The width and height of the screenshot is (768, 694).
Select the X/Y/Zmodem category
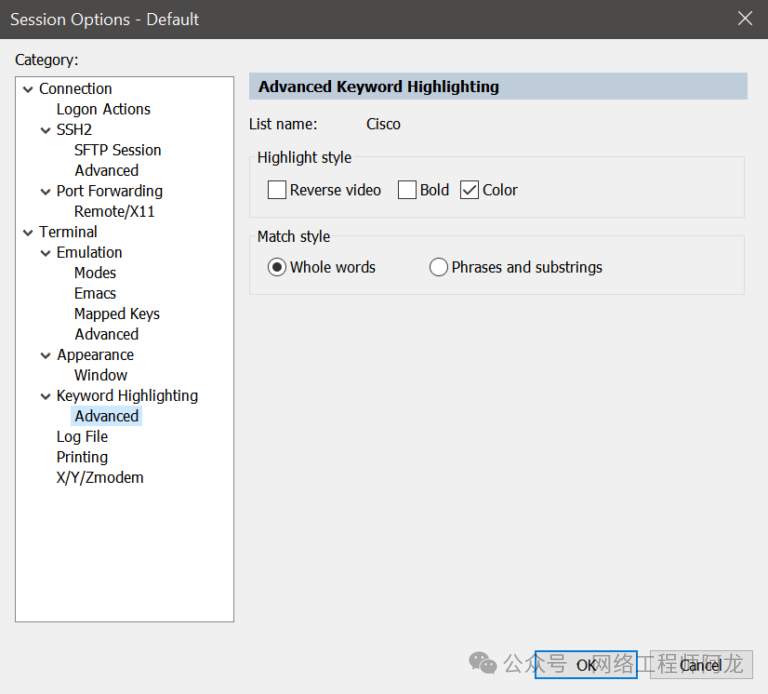pyautogui.click(x=100, y=478)
